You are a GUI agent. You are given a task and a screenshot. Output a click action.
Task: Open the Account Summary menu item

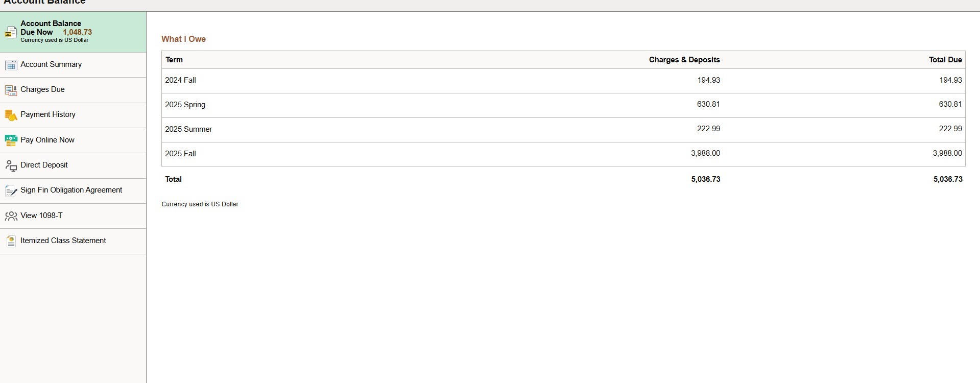click(x=73, y=65)
